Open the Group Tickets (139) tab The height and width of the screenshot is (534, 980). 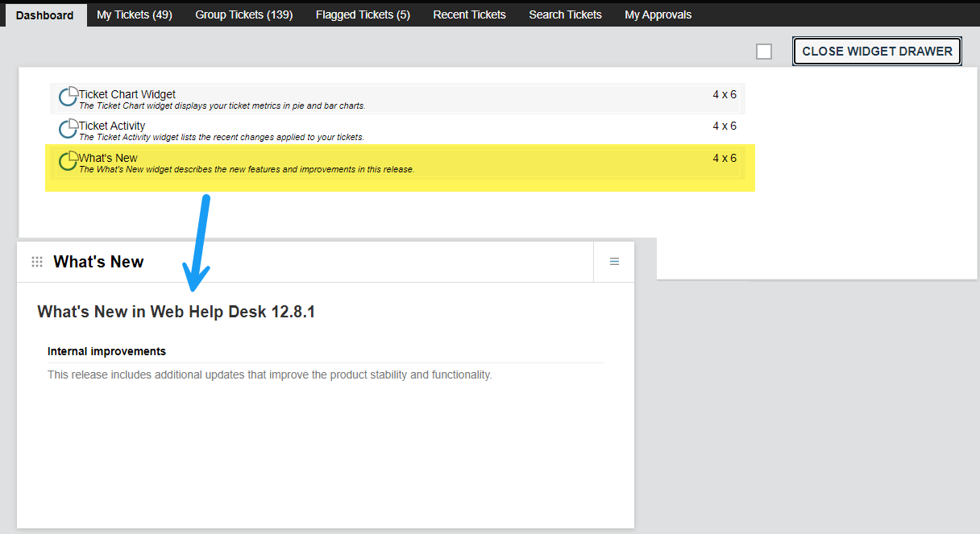click(244, 14)
